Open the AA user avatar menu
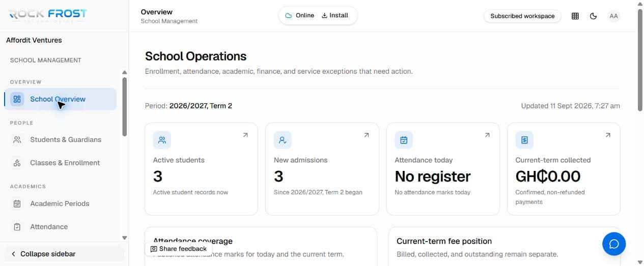Viewport: 644px width, 266px height. coord(614,16)
